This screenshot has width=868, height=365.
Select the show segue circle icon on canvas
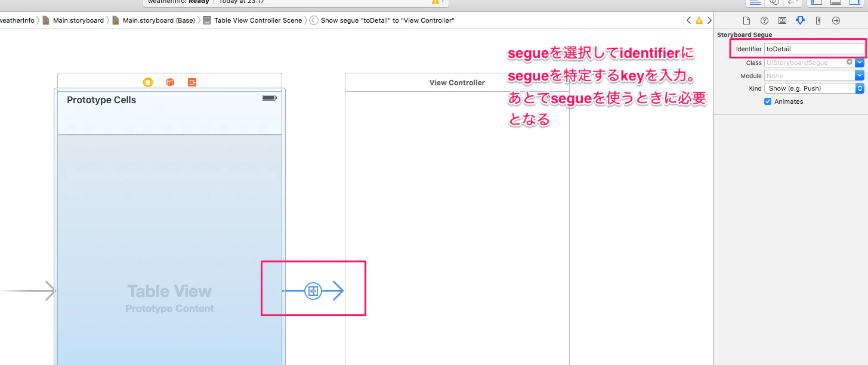point(313,291)
